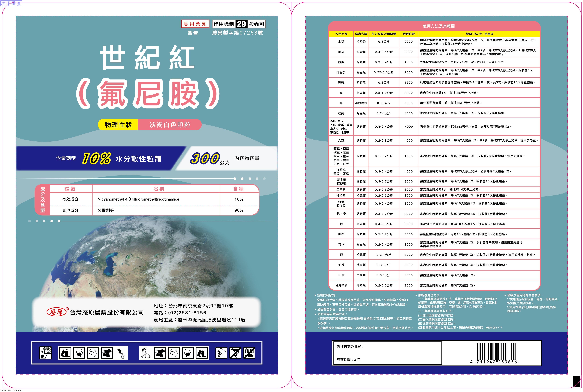Click the 有效成分 row label
Screen dimensions: 583x392
[70, 199]
